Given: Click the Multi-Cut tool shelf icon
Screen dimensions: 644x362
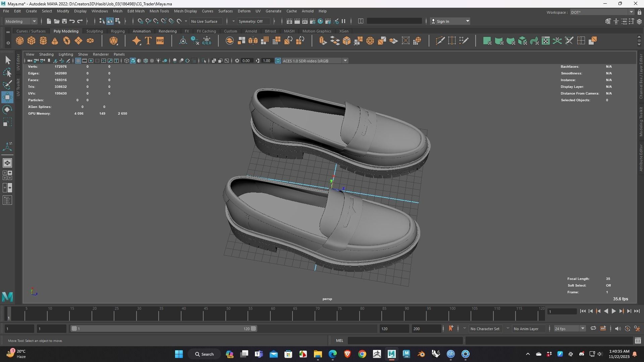Looking at the screenshot, I should pyautogui.click(x=440, y=41).
